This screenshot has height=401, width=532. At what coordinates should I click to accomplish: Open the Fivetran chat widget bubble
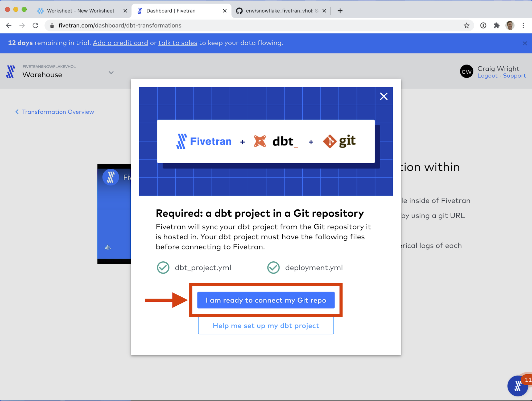point(517,385)
